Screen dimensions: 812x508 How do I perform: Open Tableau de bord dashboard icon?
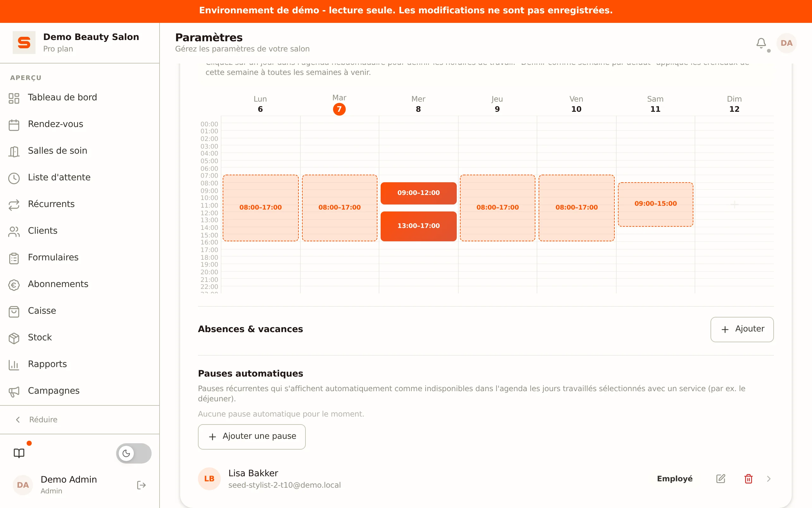pyautogui.click(x=14, y=98)
